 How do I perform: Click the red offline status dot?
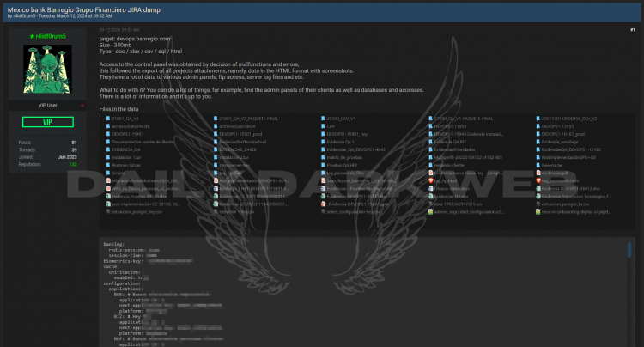[x=82, y=106]
